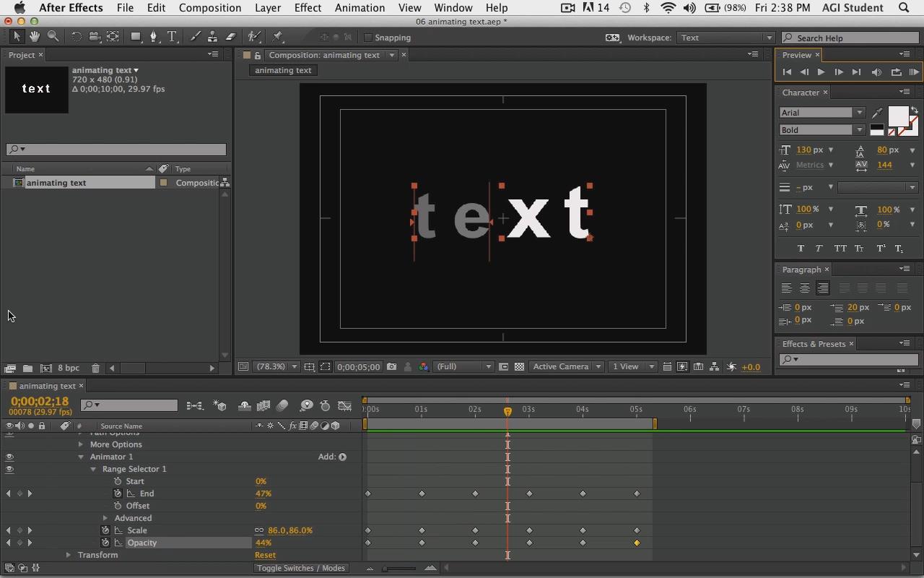Open the Active Camera view dropdown
924x578 pixels.
(567, 367)
